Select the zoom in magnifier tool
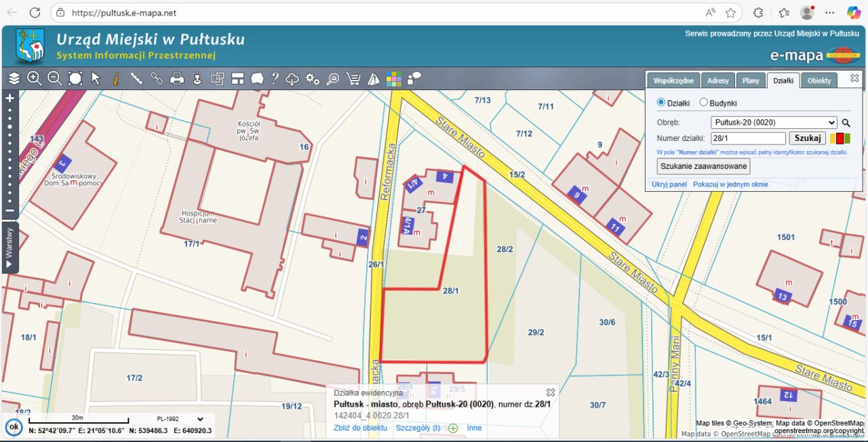The image size is (868, 442). (x=35, y=79)
